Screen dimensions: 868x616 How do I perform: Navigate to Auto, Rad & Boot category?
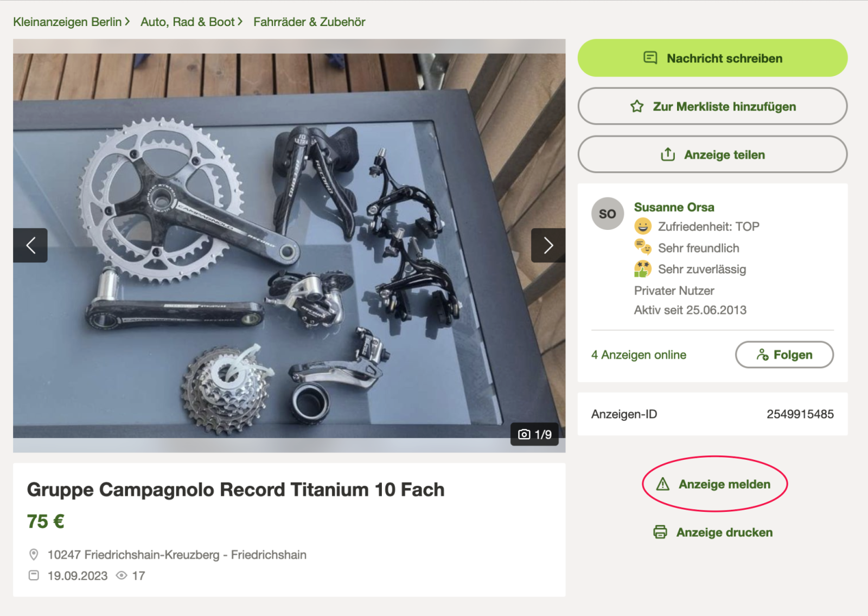pos(187,22)
